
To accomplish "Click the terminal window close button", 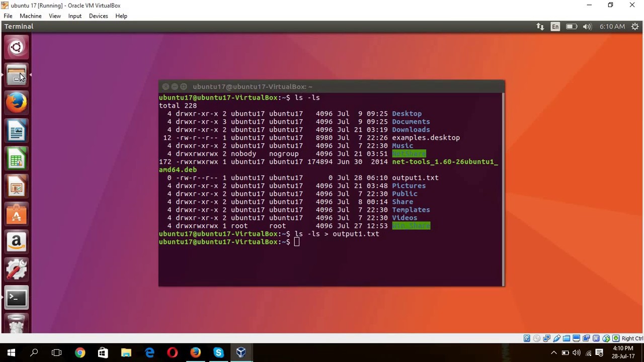I will coord(166,86).
